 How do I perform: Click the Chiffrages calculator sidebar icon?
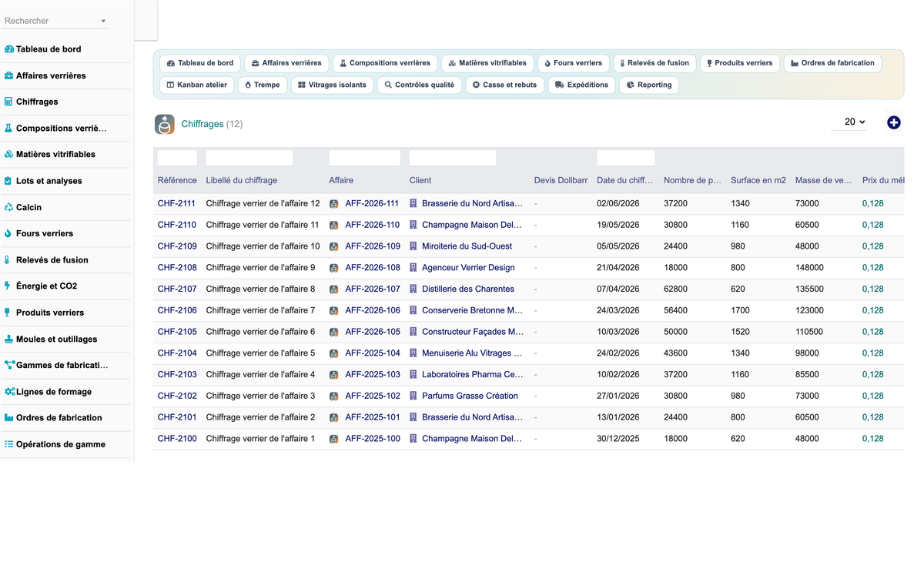coord(8,102)
